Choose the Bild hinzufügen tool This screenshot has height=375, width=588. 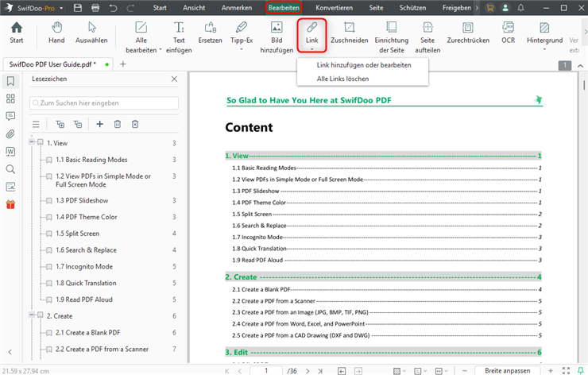(277, 37)
